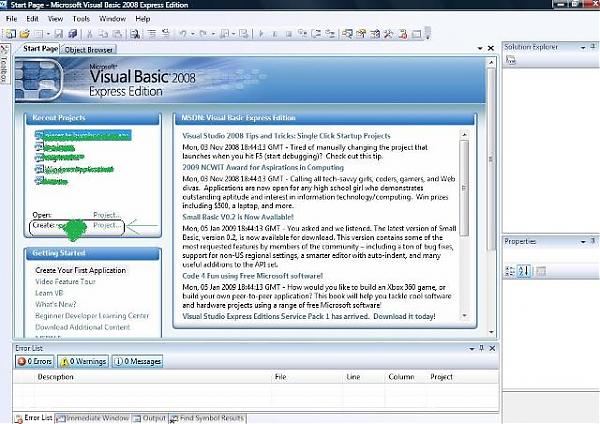This screenshot has width=600, height=424.
Task: Click the Paste toolbar icon
Action: pyautogui.click(x=117, y=34)
